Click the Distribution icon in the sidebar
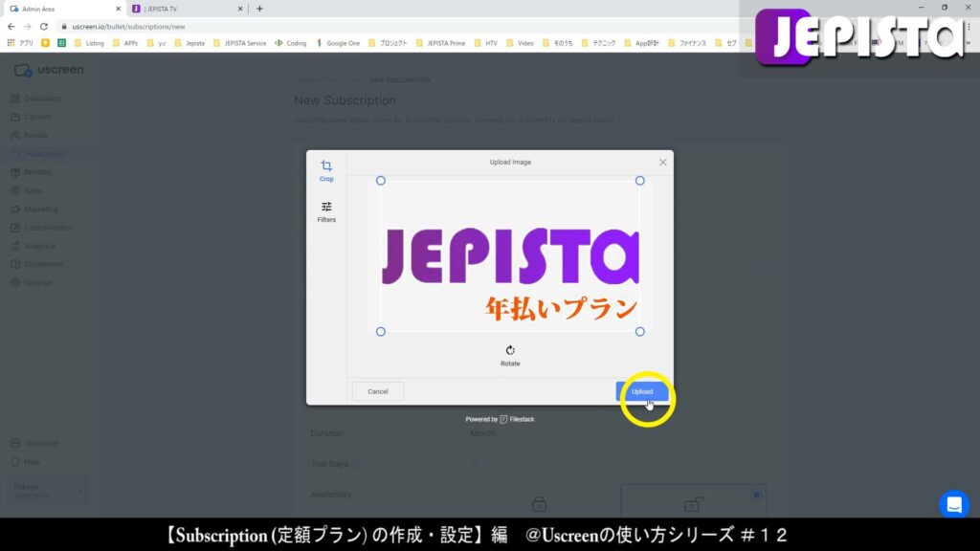Screen dimensions: 980x551 [15, 264]
